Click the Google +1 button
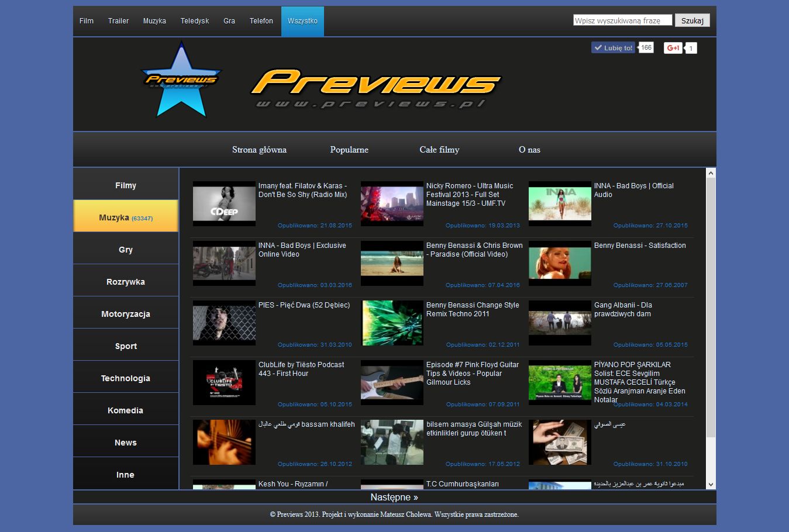The image size is (789, 532). 674,48
